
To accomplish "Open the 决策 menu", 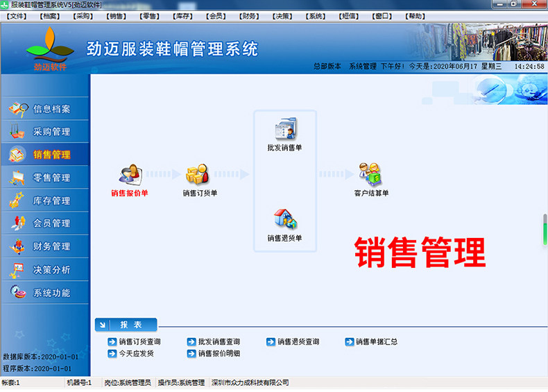I will coord(282,16).
